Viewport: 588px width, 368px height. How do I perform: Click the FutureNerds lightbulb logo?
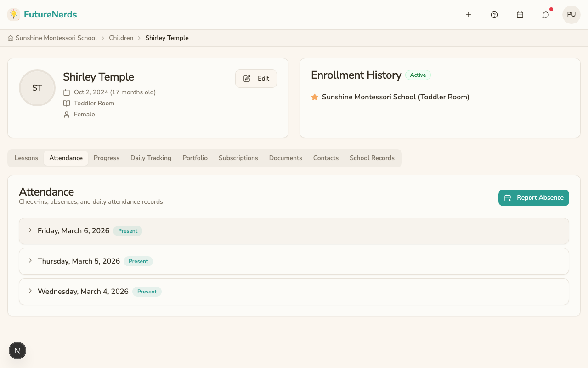coord(13,14)
